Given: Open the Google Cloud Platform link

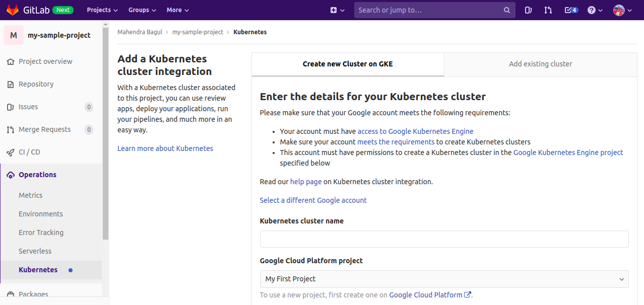Looking at the screenshot, I should coord(426,295).
